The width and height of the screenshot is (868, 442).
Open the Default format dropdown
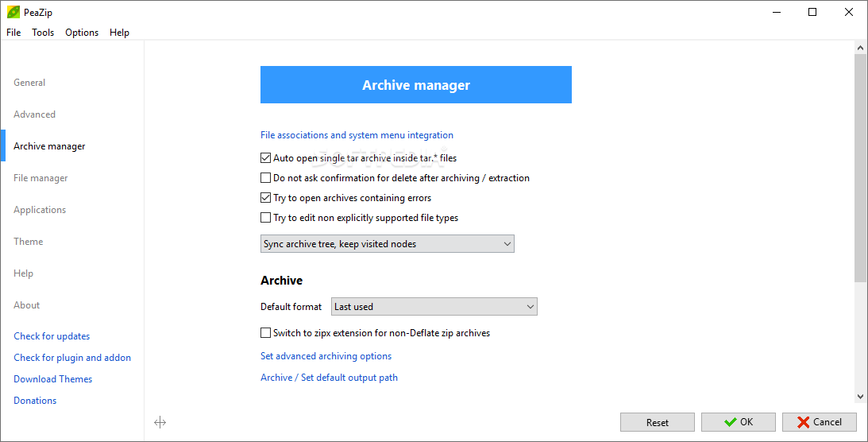click(434, 306)
